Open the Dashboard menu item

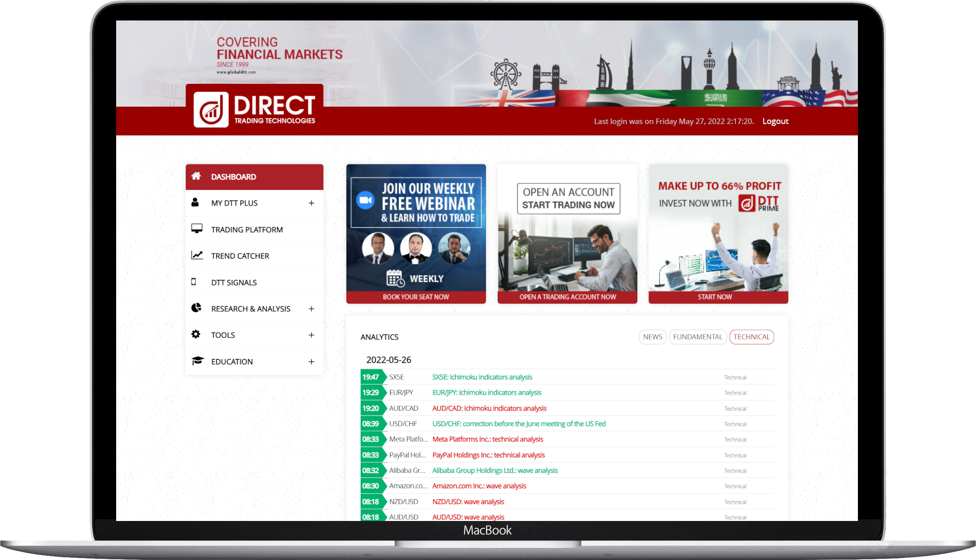(x=254, y=177)
